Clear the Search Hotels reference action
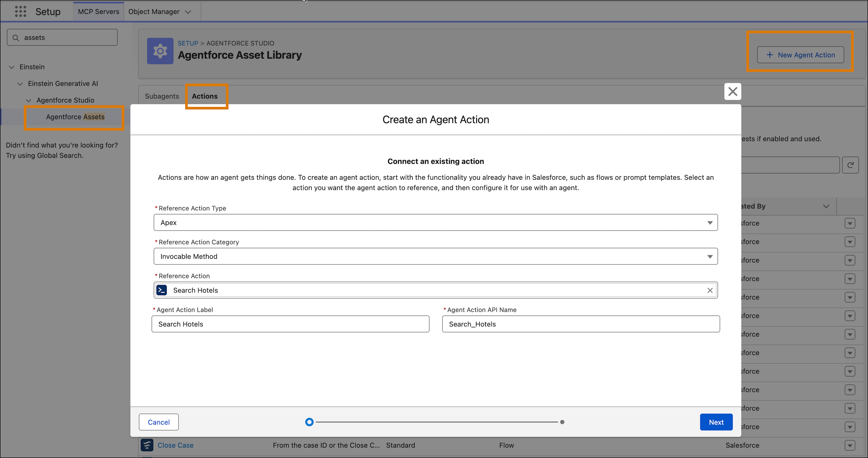This screenshot has width=868, height=458. 710,290
